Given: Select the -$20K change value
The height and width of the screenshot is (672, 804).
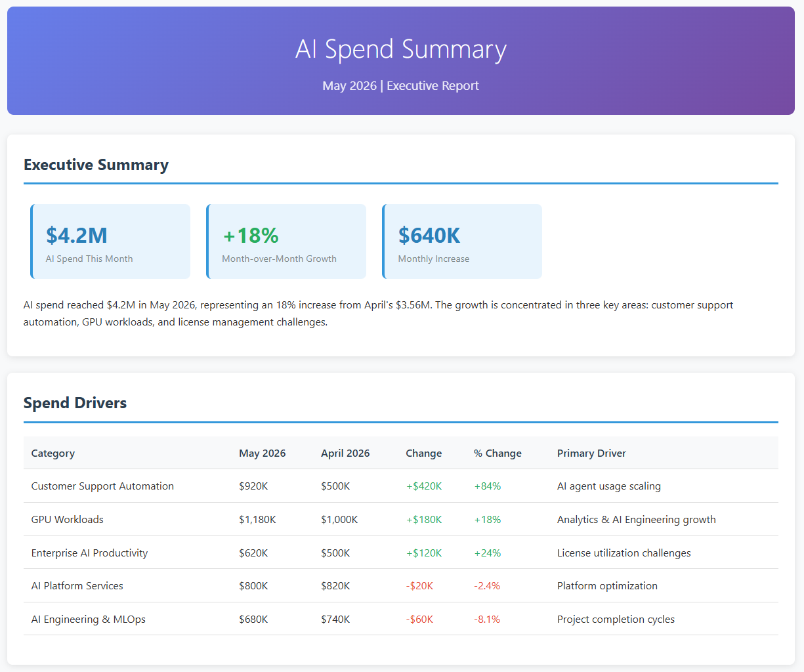Looking at the screenshot, I should click(x=419, y=586).
